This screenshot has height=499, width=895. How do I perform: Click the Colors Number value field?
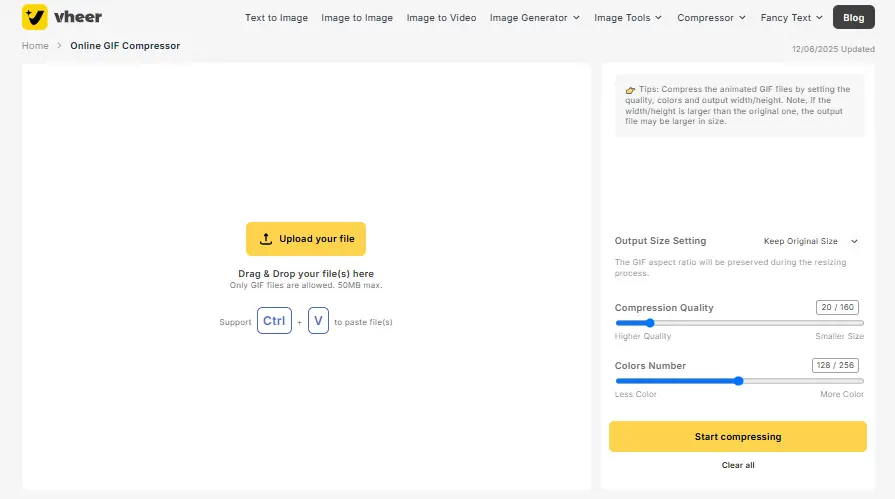pyautogui.click(x=835, y=365)
